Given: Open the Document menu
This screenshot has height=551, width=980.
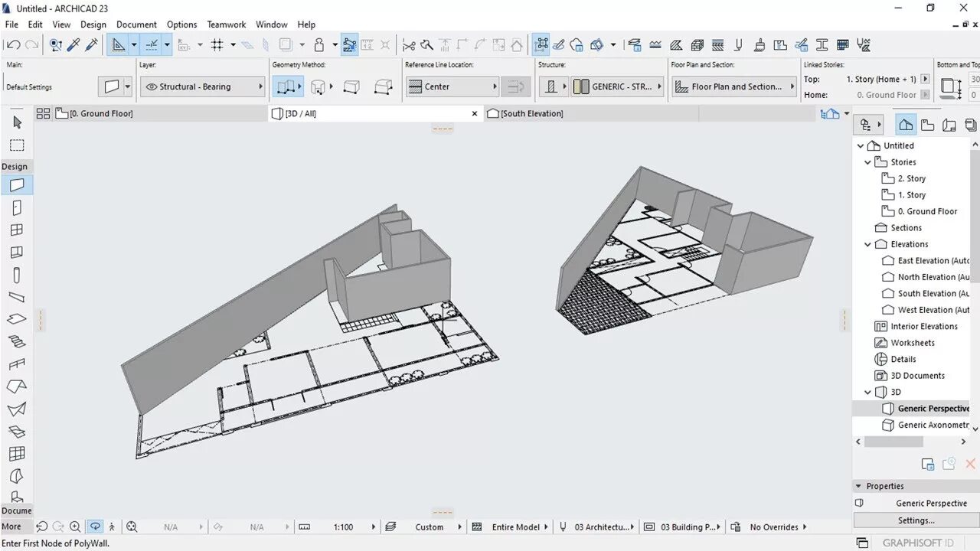Looking at the screenshot, I should pos(136,24).
